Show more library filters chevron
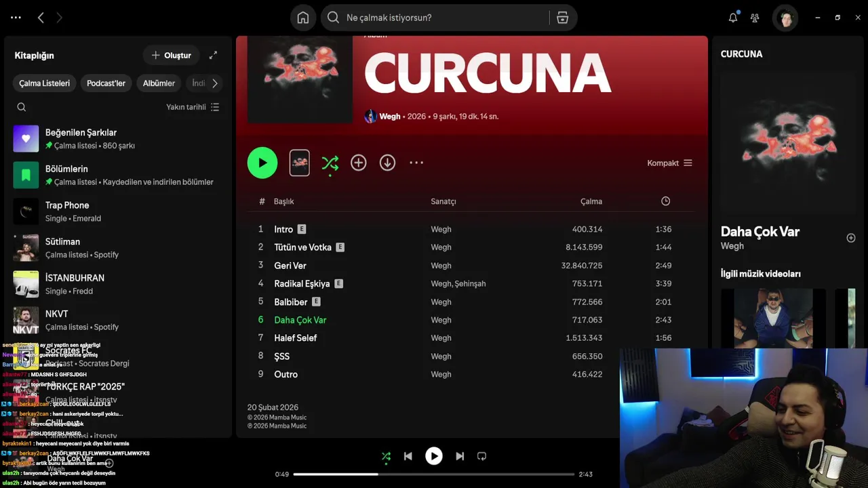The width and height of the screenshot is (868, 488). [215, 83]
